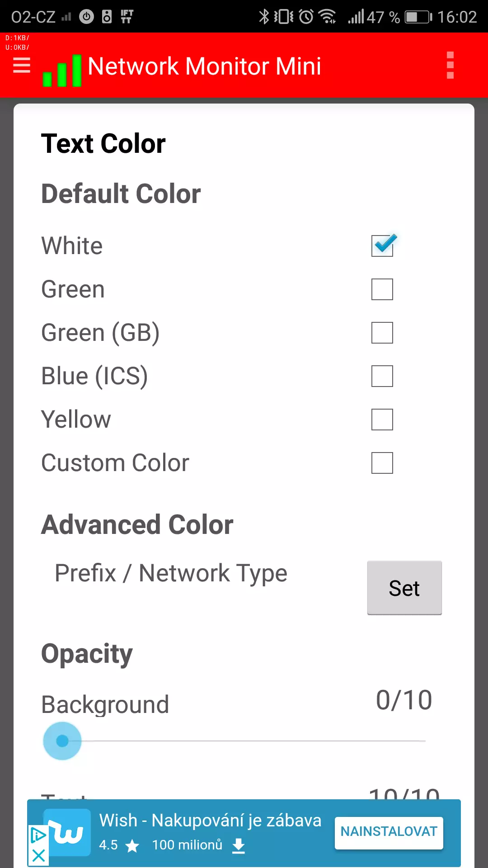This screenshot has height=868, width=488.
Task: Click Set for Prefix / Network Type
Action: point(404,588)
